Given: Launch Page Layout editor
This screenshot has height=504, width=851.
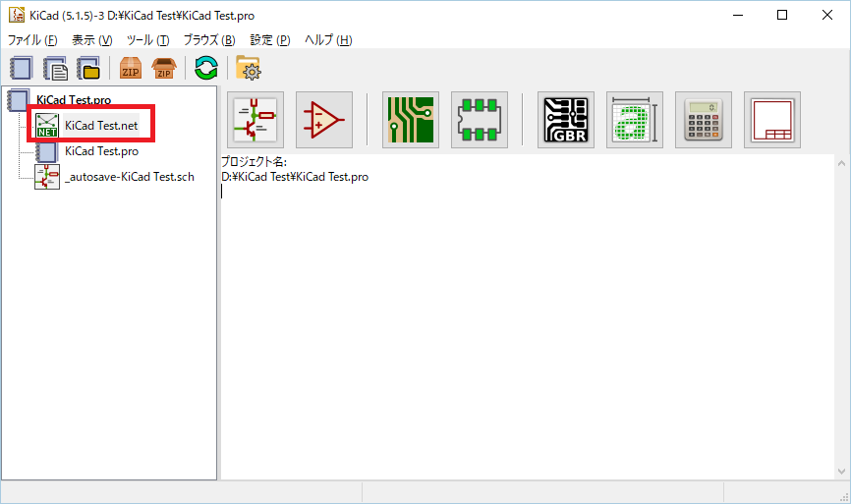Looking at the screenshot, I should 772,120.
